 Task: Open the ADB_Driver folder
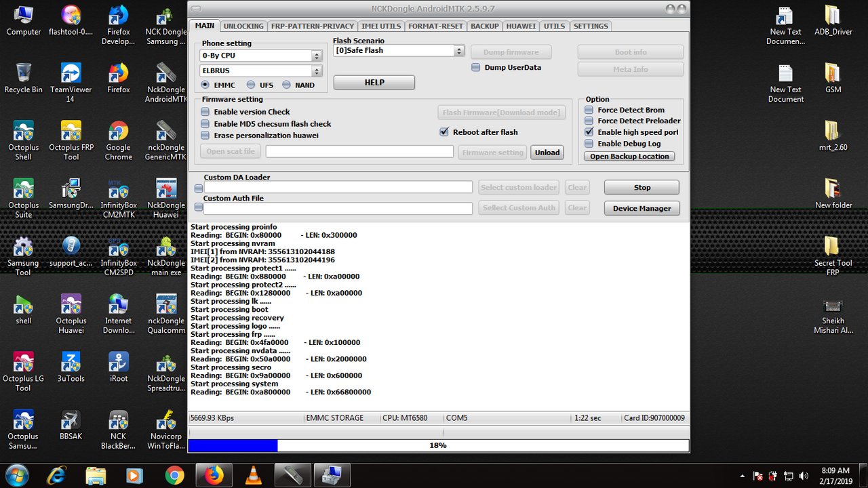pos(833,20)
